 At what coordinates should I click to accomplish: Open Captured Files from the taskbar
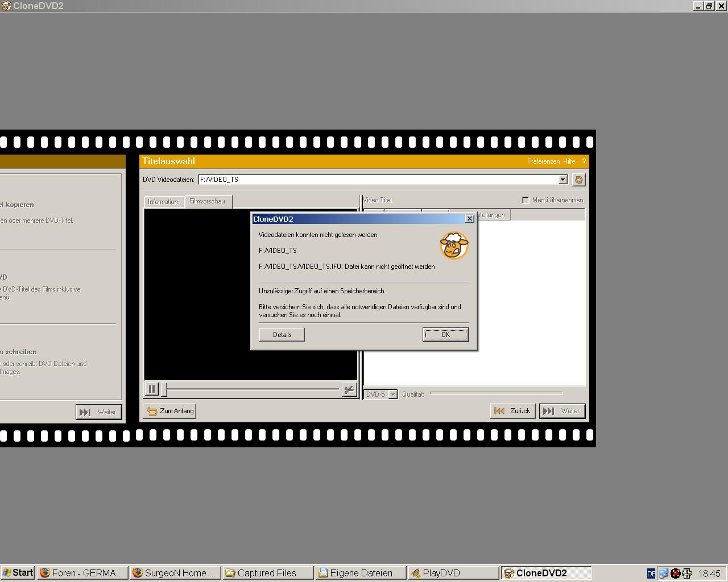267,573
